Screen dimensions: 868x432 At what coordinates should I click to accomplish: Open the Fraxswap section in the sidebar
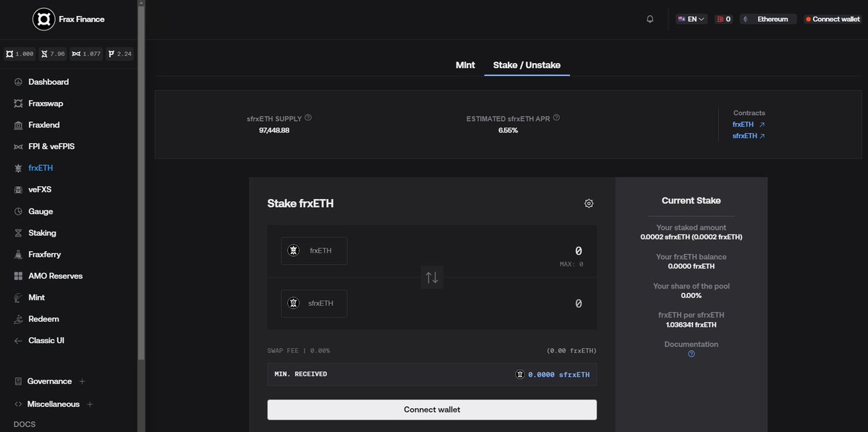coord(48,103)
